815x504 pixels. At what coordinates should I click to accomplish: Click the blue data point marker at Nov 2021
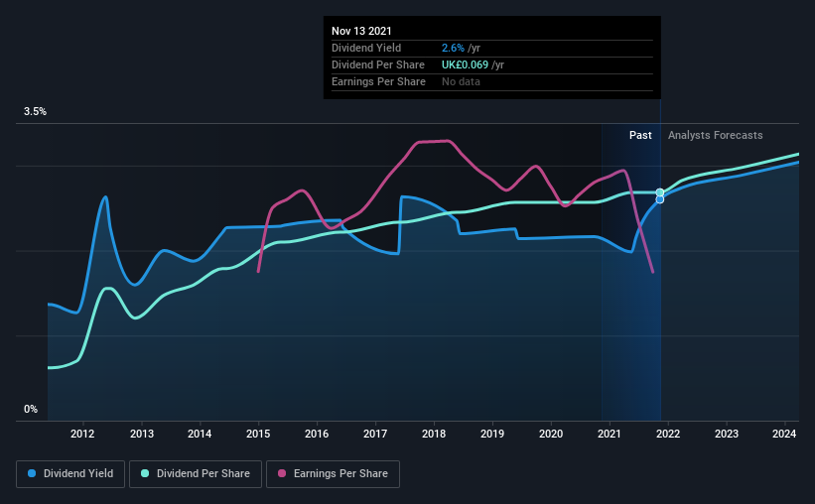659,199
